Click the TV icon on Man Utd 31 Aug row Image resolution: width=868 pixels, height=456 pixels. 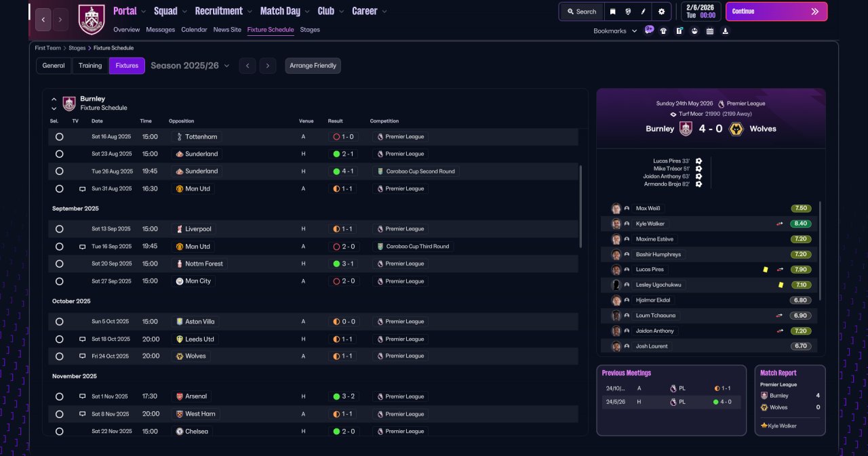(83, 189)
